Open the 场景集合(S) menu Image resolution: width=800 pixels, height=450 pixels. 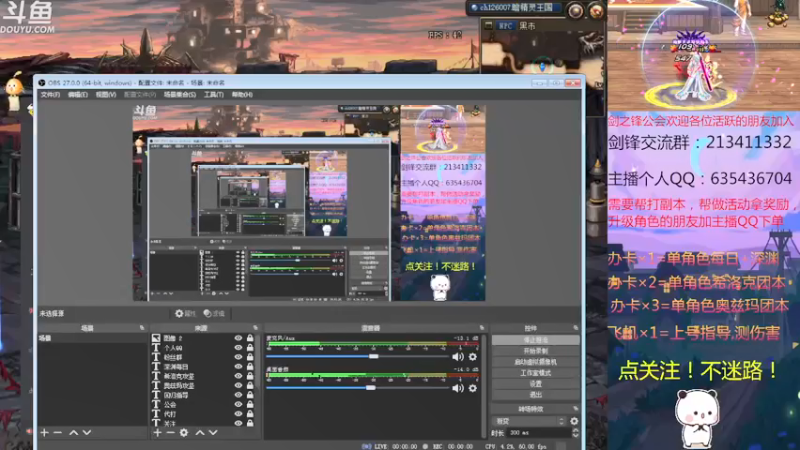[180, 94]
